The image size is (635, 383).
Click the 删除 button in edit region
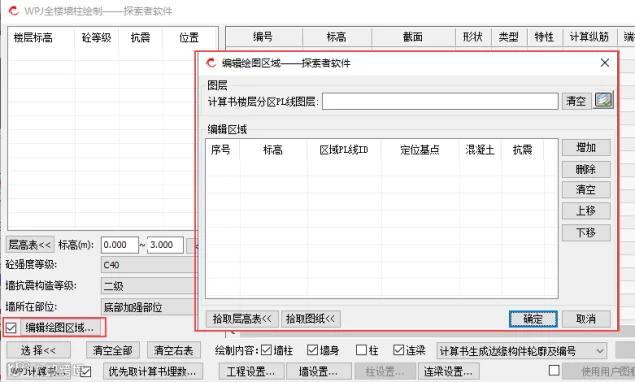(586, 169)
